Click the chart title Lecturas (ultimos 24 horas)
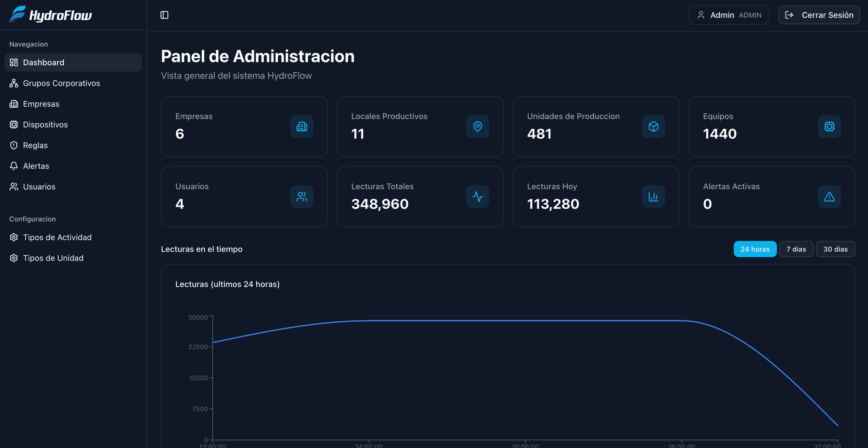868x448 pixels. (x=227, y=284)
